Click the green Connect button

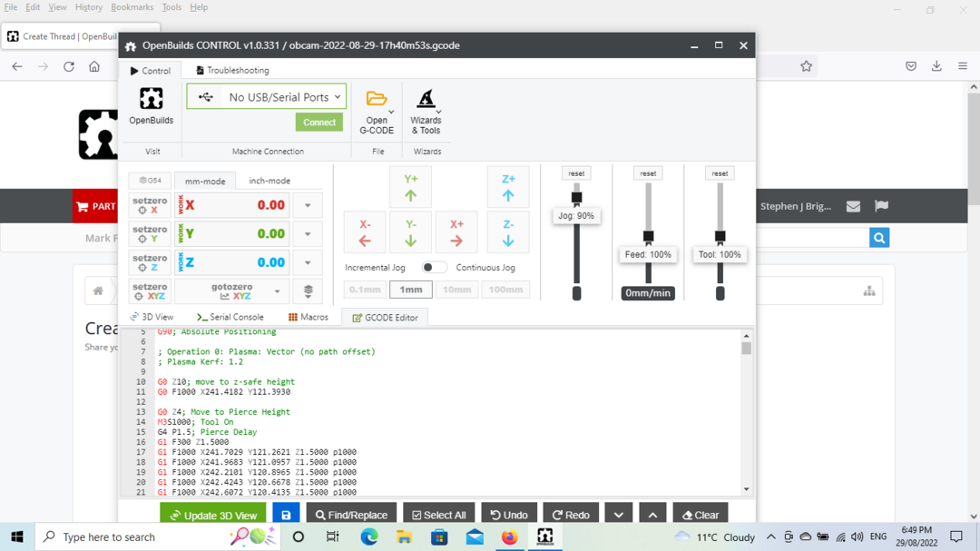[319, 123]
